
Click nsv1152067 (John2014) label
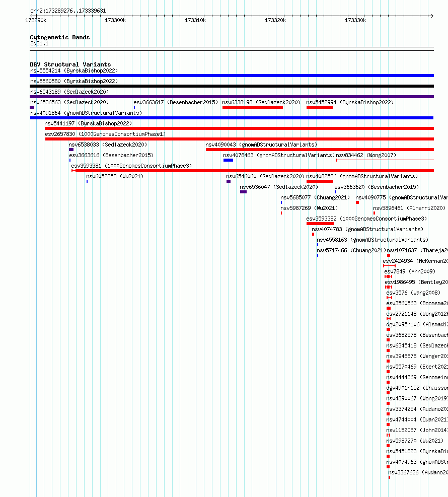[x=417, y=430]
